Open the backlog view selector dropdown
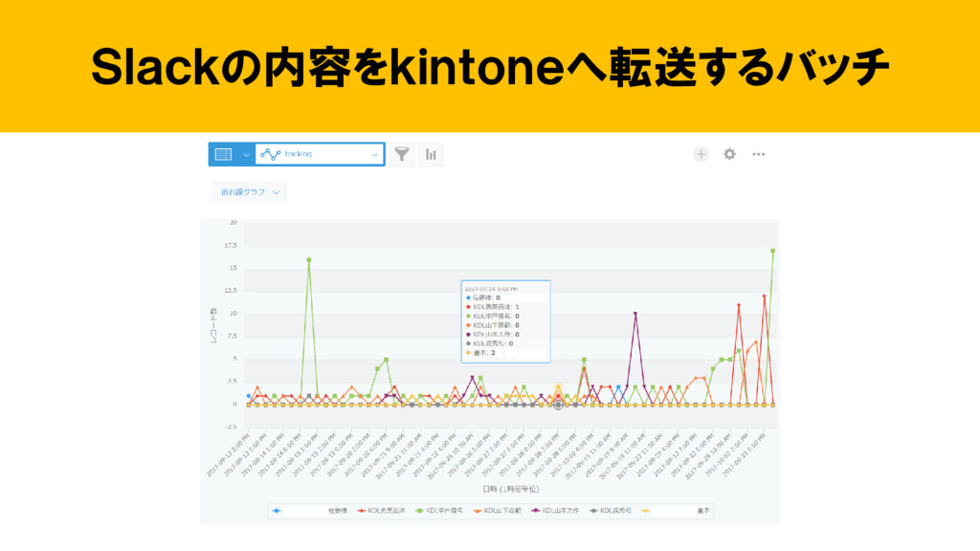Image resolution: width=980 pixels, height=551 pixels. [x=320, y=154]
